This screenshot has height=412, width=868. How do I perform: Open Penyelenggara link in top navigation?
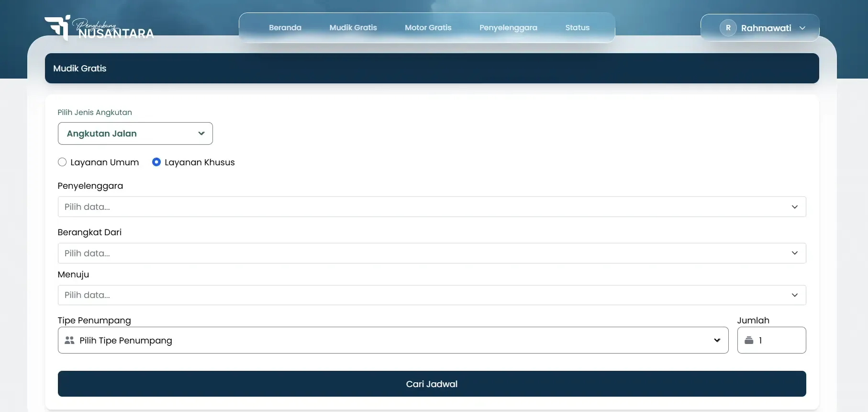click(508, 28)
